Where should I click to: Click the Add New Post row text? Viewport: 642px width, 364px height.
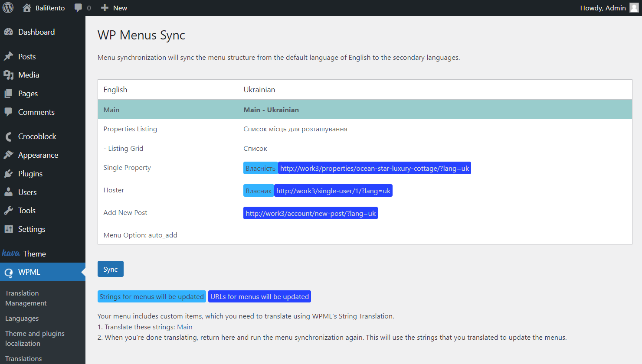tap(125, 213)
